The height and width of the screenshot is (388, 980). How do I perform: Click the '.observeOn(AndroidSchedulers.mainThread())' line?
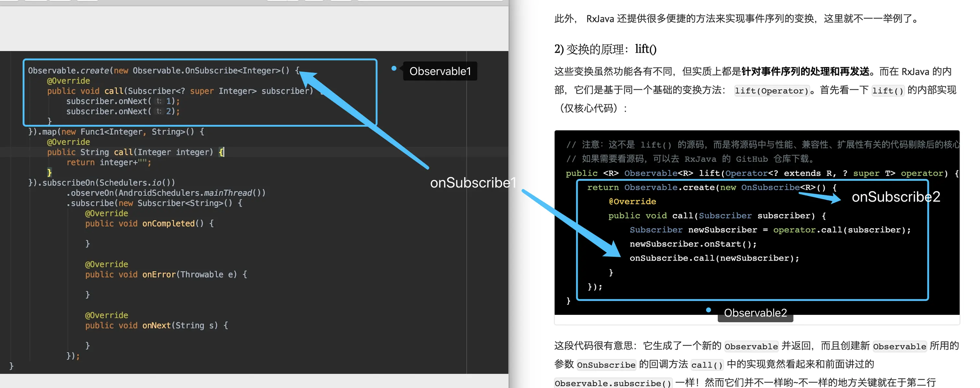tap(166, 193)
